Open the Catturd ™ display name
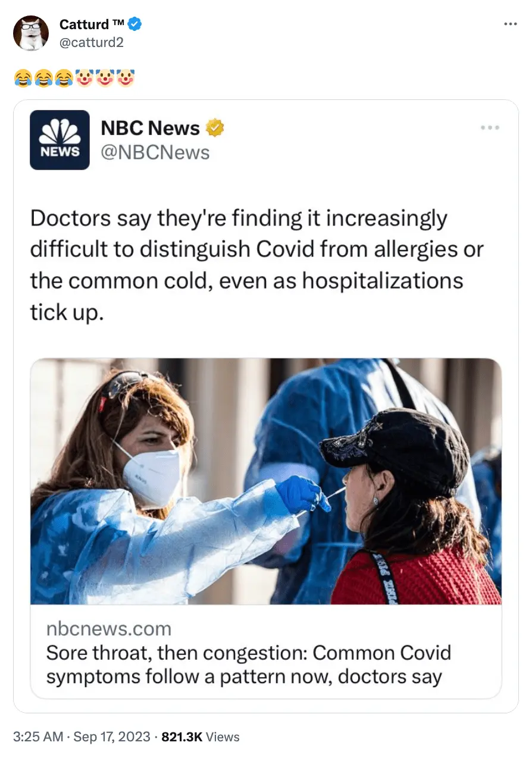 pyautogui.click(x=92, y=24)
